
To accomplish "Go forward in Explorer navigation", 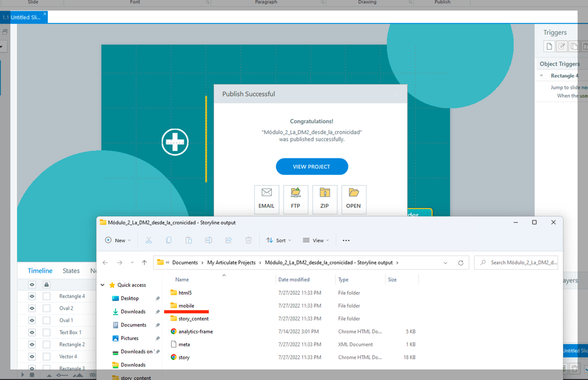I will tap(119, 263).
